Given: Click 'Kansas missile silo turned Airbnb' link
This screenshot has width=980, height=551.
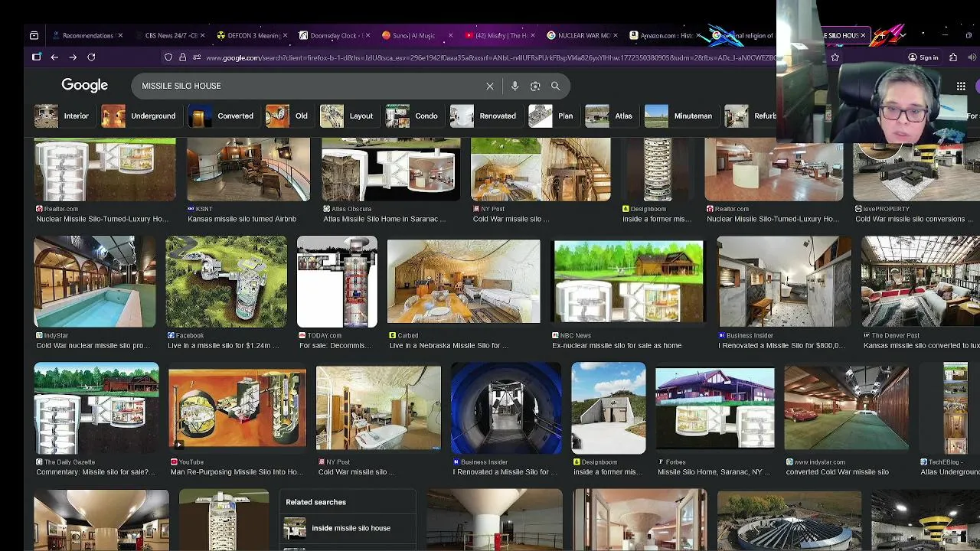Looking at the screenshot, I should tap(242, 219).
